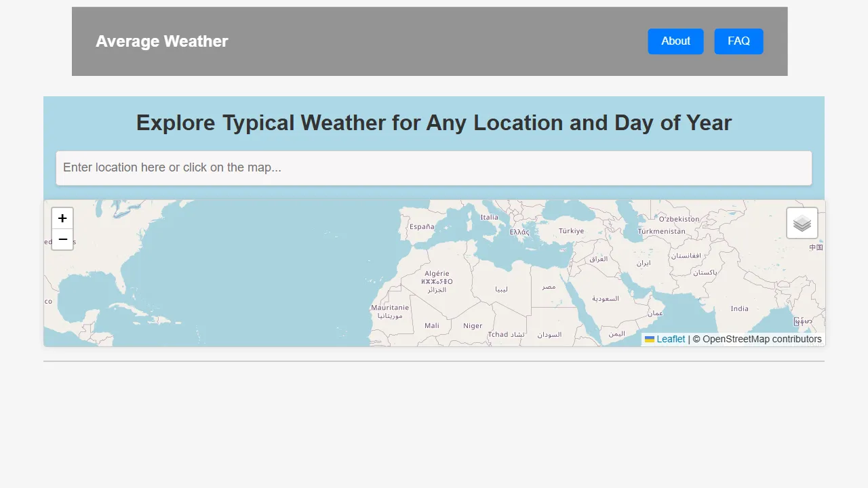Open the About page

coord(675,41)
